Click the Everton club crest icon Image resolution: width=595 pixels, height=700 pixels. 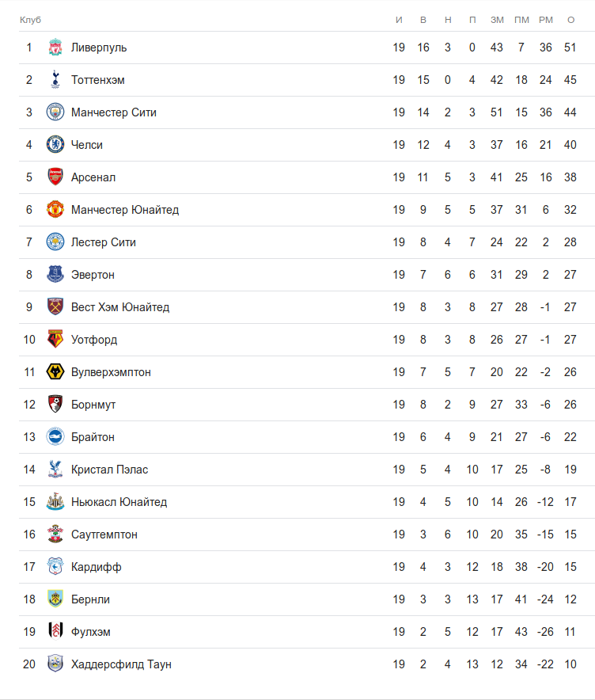55,275
